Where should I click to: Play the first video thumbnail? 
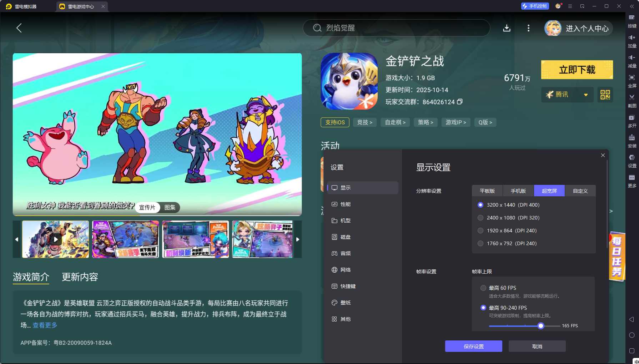coord(55,239)
